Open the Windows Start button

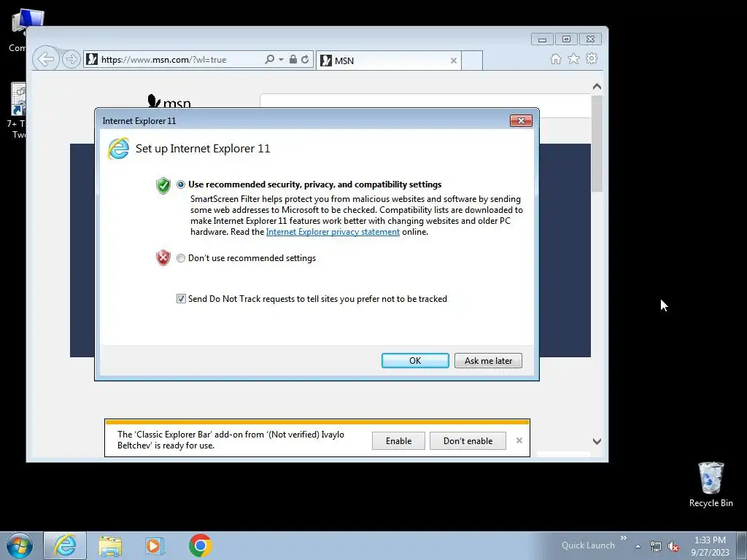pyautogui.click(x=19, y=545)
